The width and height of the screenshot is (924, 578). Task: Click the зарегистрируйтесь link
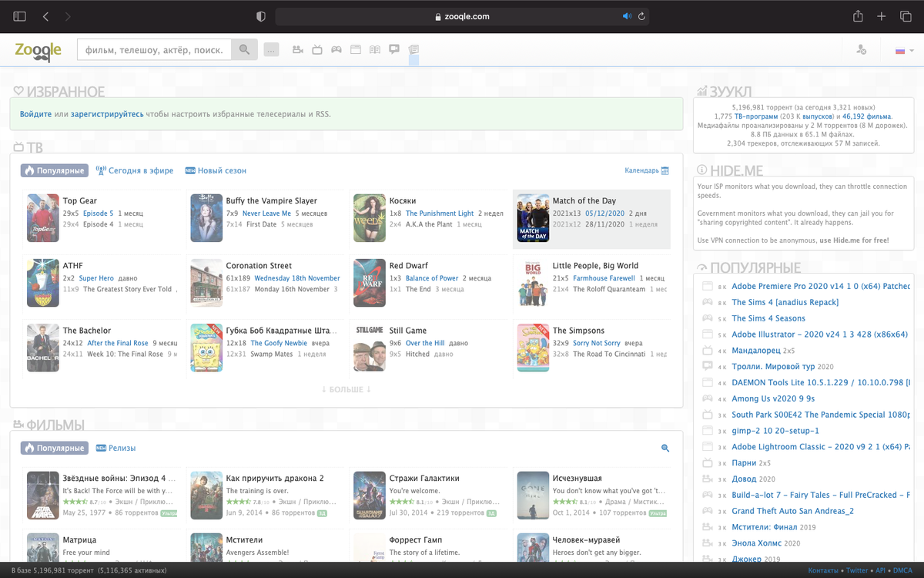pos(107,114)
